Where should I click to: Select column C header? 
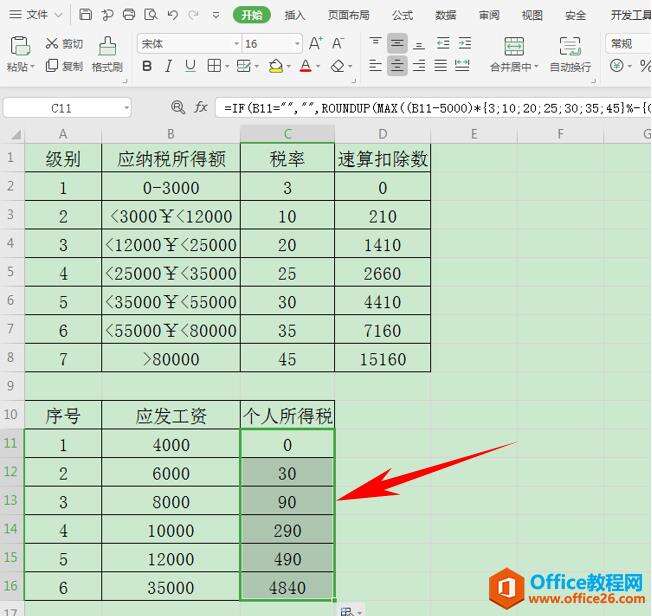[x=287, y=134]
